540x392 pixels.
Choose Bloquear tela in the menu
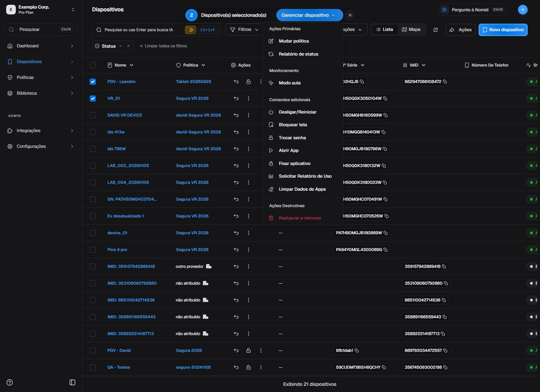pos(303,125)
